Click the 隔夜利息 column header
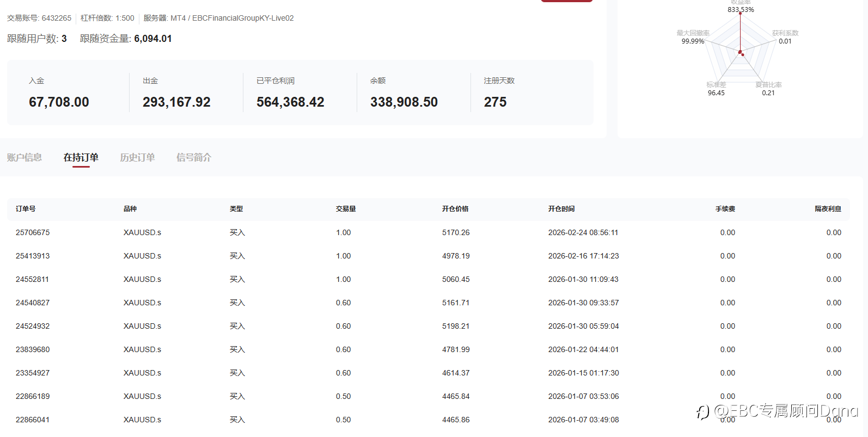This screenshot has height=437, width=868. tap(828, 209)
